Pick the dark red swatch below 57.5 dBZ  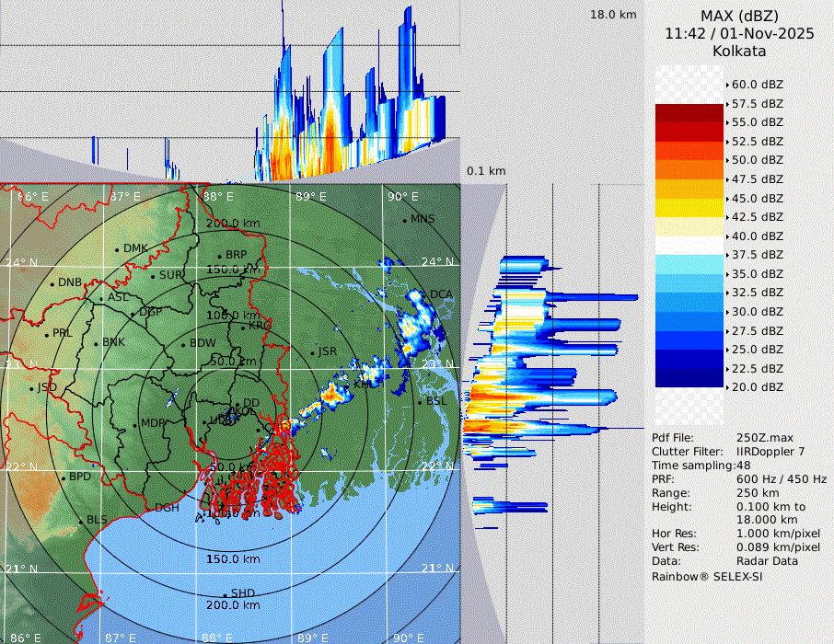pos(689,113)
